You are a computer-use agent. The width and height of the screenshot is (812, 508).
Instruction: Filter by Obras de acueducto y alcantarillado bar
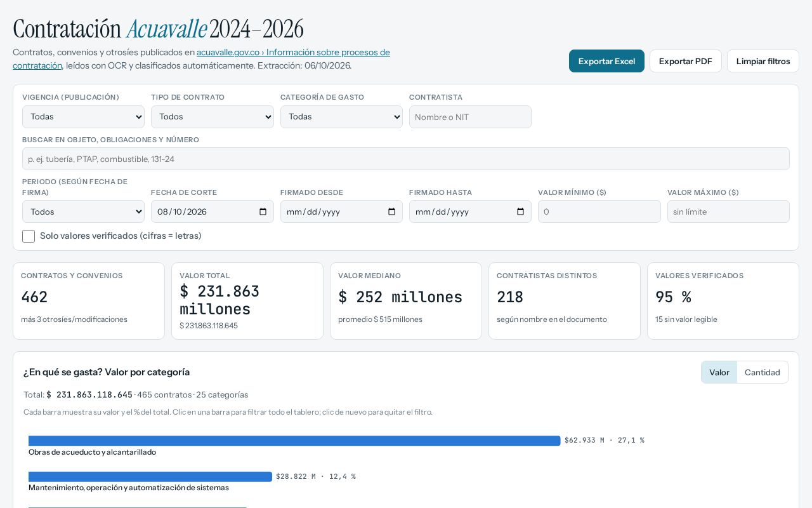point(294,441)
